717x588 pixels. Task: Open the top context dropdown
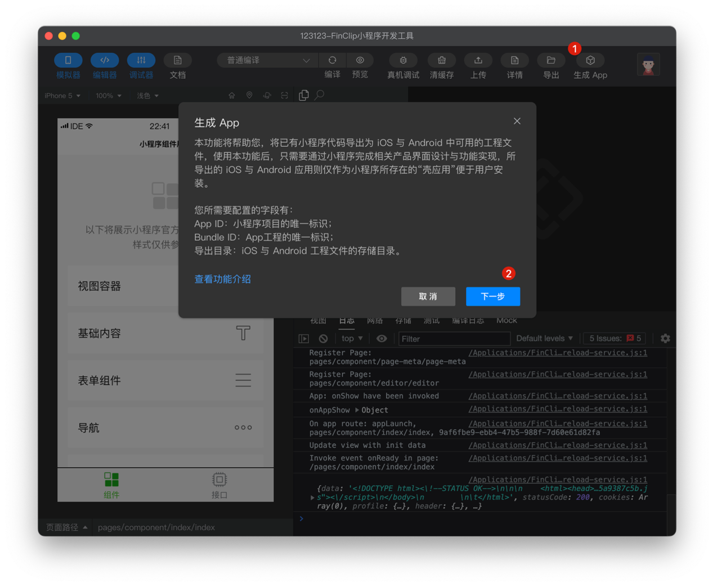click(x=352, y=339)
